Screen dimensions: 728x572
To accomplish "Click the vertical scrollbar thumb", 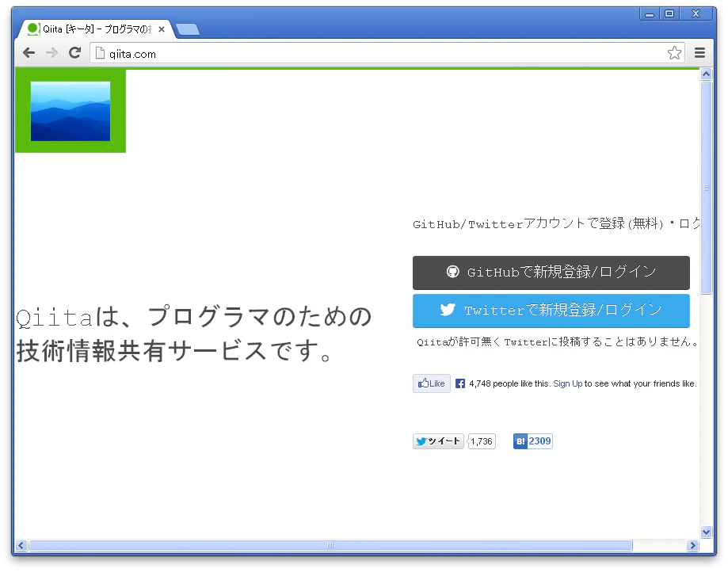I will 706,188.
